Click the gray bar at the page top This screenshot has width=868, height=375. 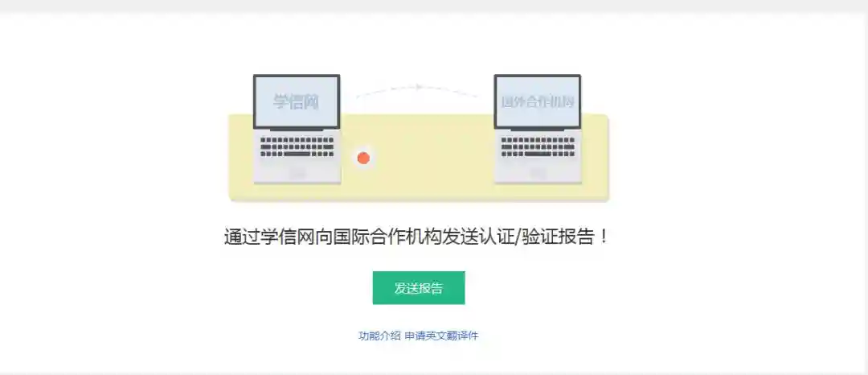point(434,6)
